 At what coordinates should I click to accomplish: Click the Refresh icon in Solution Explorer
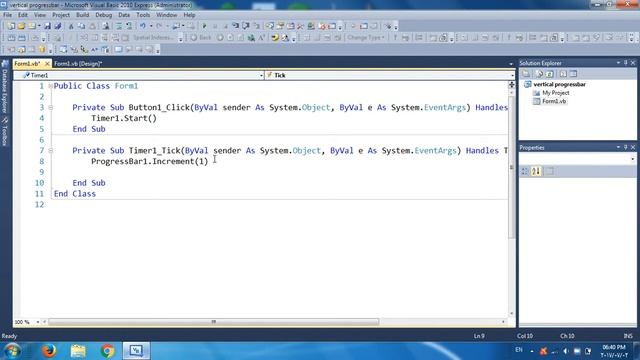pos(549,74)
